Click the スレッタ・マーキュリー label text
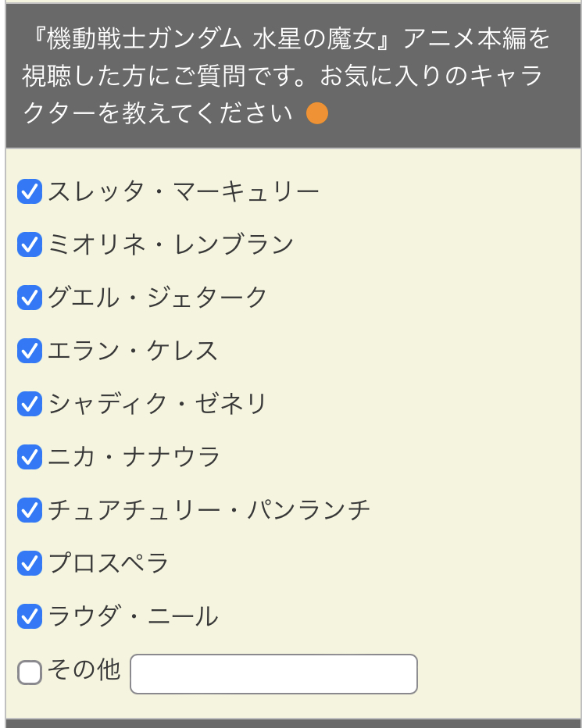 [x=184, y=191]
